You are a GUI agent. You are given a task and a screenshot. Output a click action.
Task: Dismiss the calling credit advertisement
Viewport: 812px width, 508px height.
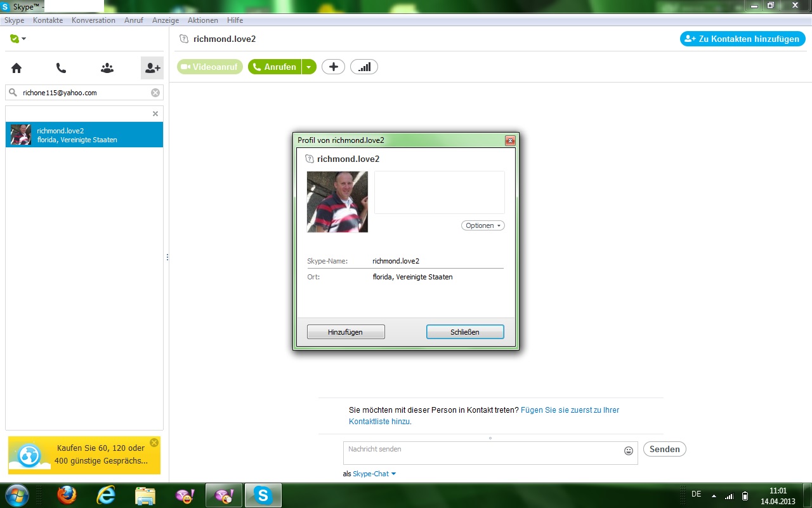(x=154, y=443)
